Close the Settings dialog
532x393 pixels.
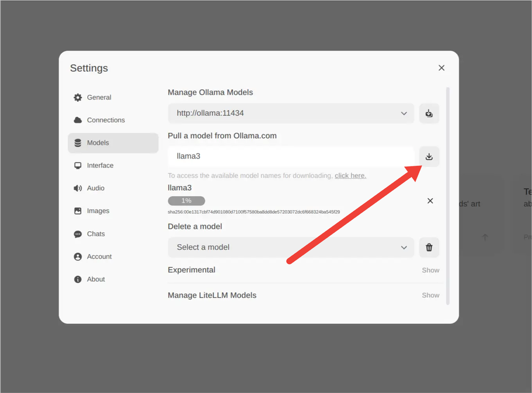coord(441,68)
